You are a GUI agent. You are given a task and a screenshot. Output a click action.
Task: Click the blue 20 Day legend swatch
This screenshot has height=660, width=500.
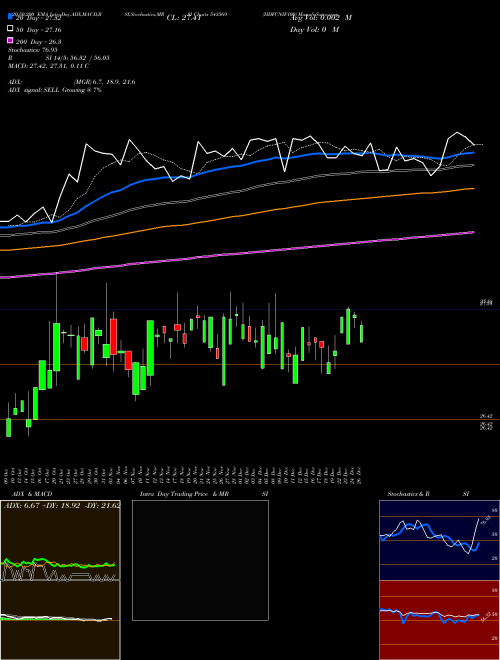coord(10,17)
